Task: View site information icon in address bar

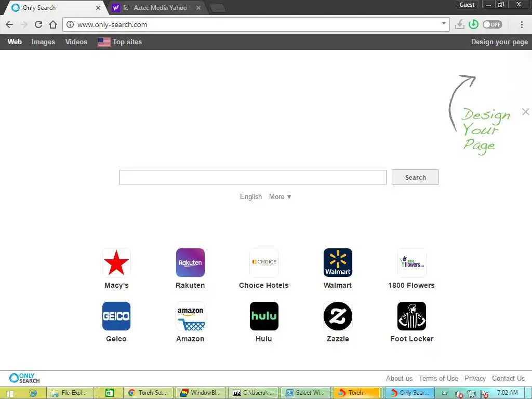Action: tap(70, 24)
